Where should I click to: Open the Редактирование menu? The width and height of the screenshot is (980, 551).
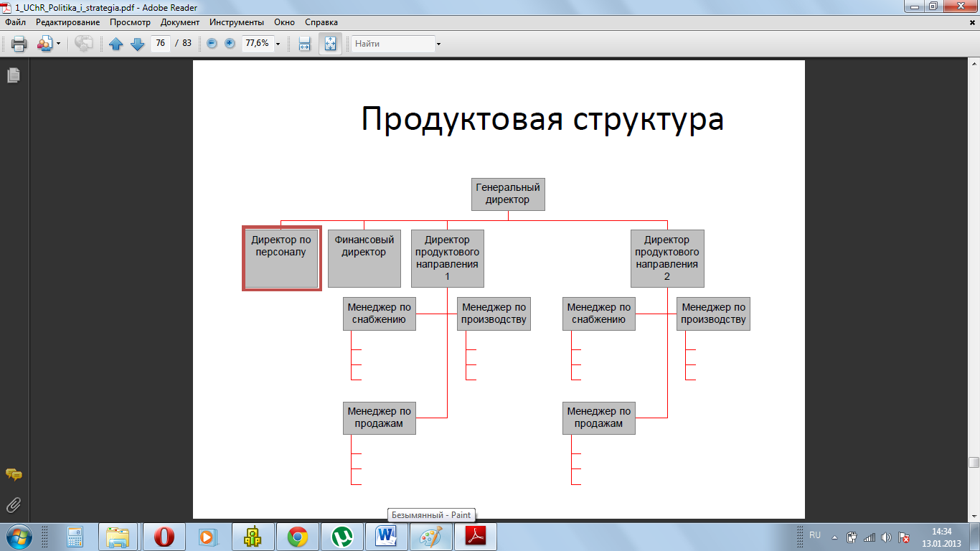click(x=68, y=22)
